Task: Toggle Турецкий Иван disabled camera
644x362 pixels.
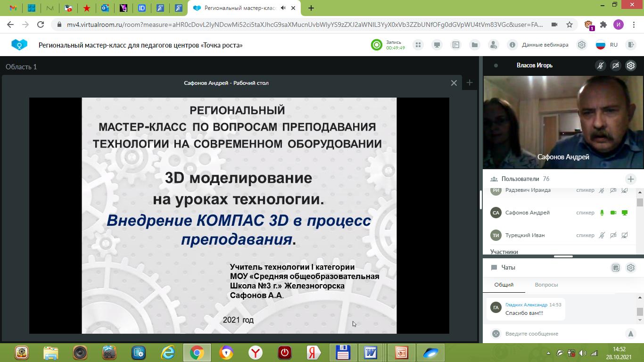Action: tap(613, 235)
